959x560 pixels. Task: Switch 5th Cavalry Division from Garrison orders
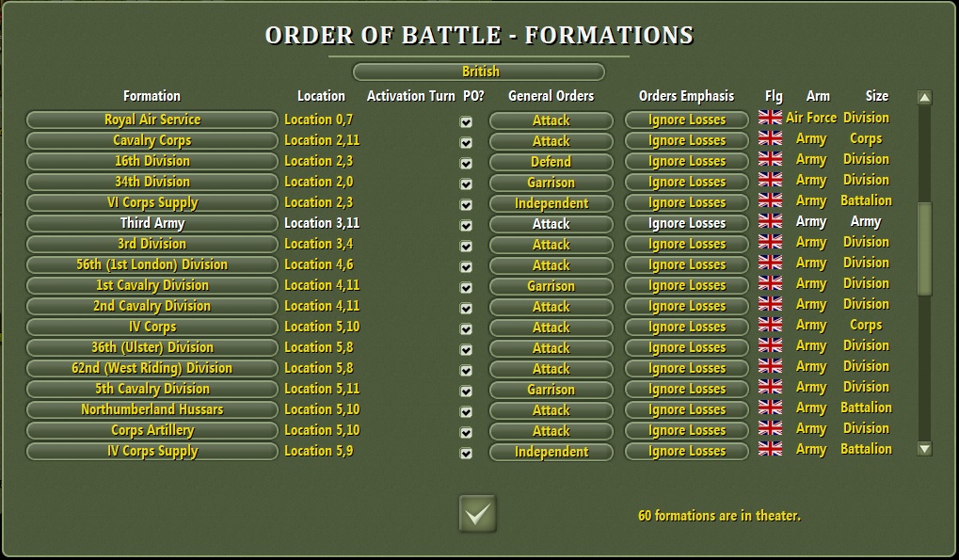[x=551, y=389]
